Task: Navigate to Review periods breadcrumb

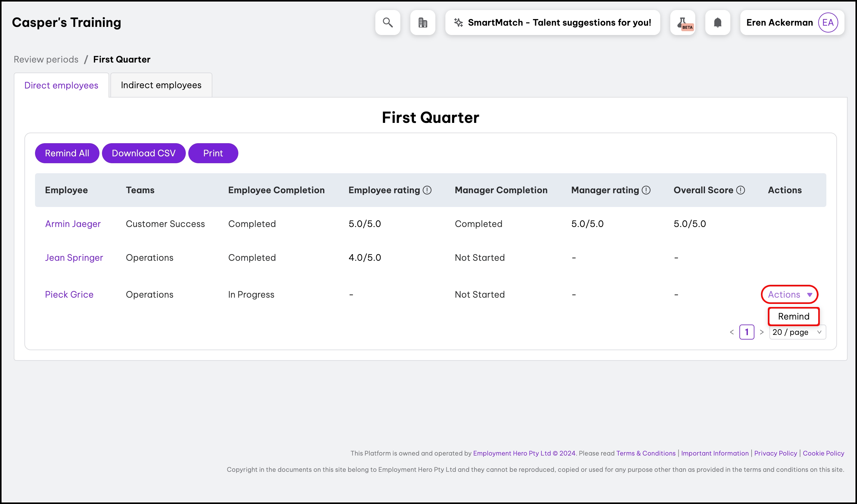Action: tap(46, 59)
